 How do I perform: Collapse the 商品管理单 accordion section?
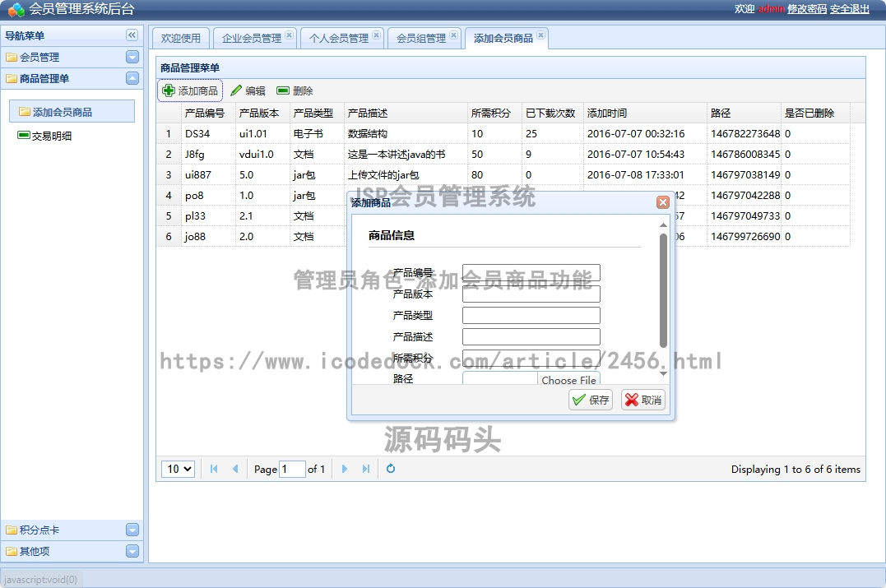[132, 78]
